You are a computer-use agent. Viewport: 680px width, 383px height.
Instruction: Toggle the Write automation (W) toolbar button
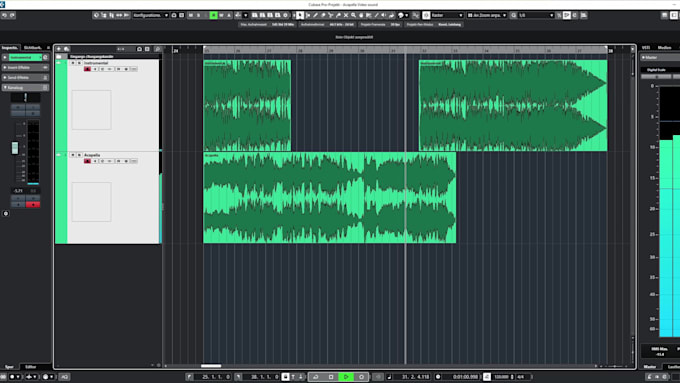tap(221, 15)
